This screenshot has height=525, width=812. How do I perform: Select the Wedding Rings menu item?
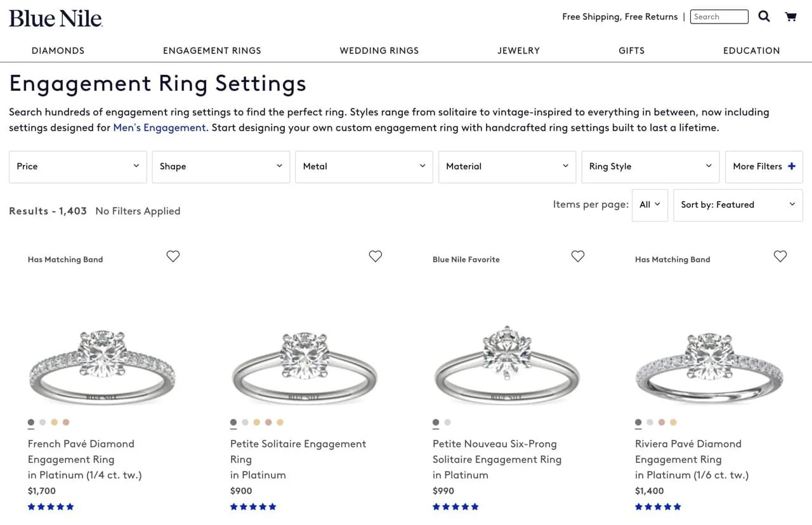pyautogui.click(x=379, y=50)
